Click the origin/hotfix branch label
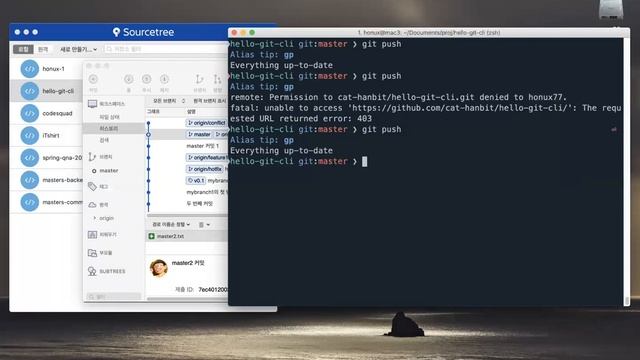 pyautogui.click(x=205, y=169)
